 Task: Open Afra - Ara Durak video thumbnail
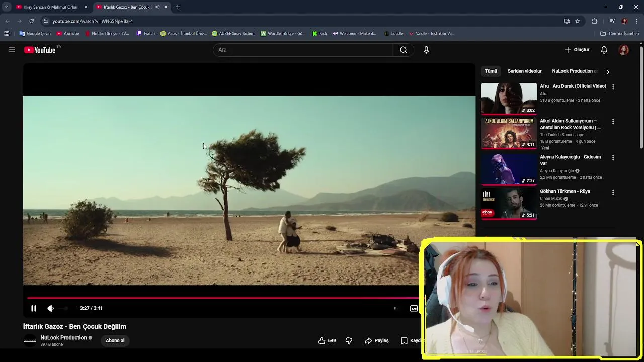click(x=509, y=99)
